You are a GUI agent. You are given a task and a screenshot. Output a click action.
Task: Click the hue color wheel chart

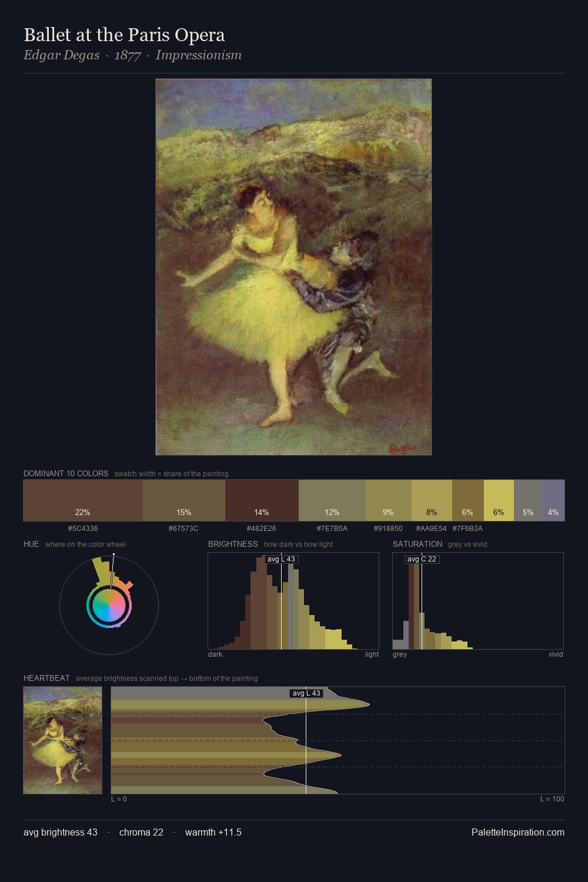click(x=109, y=605)
